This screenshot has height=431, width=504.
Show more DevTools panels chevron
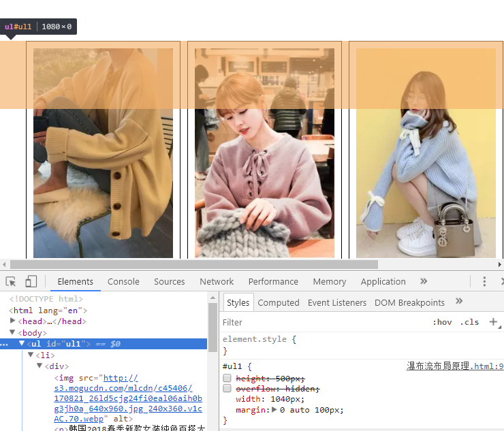(x=424, y=281)
